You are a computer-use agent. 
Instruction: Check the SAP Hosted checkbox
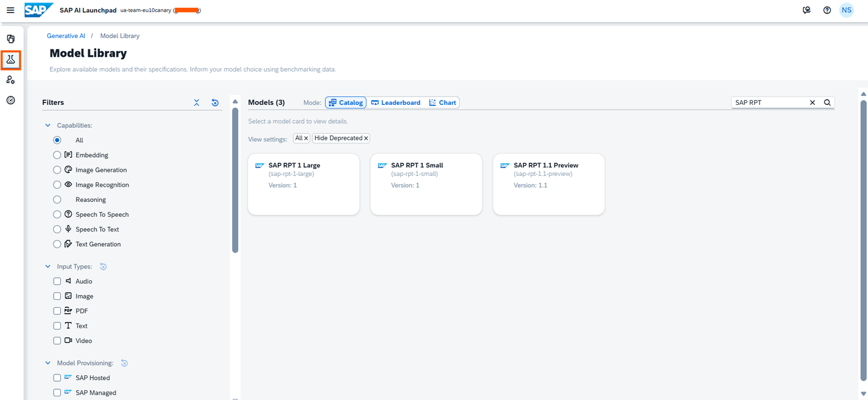pyautogui.click(x=57, y=378)
